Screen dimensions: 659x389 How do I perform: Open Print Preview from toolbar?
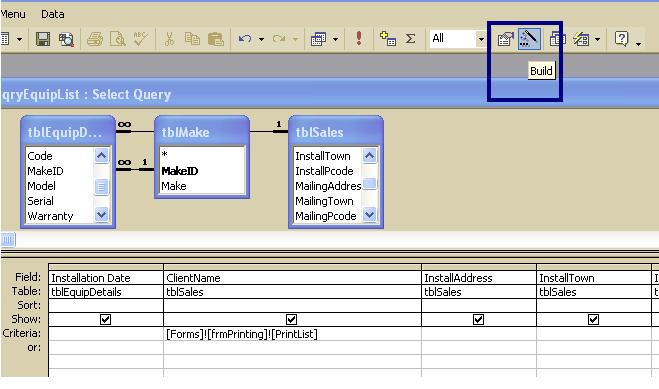click(118, 39)
